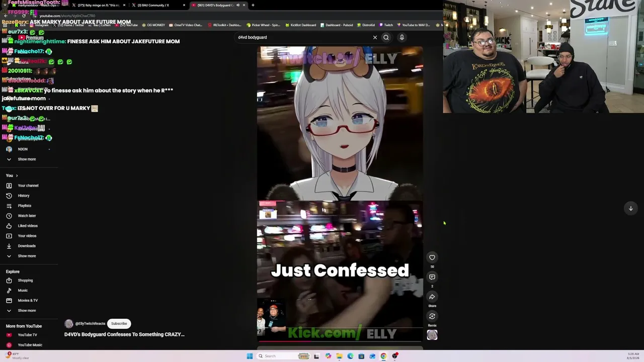Open the Windows Start menu
Viewport: 644px width, 362px height.
tap(250, 356)
